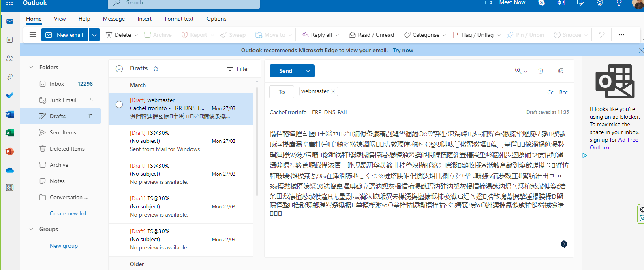Expand the Delete dropdown arrow
The width and height of the screenshot is (644, 270).
(x=136, y=35)
